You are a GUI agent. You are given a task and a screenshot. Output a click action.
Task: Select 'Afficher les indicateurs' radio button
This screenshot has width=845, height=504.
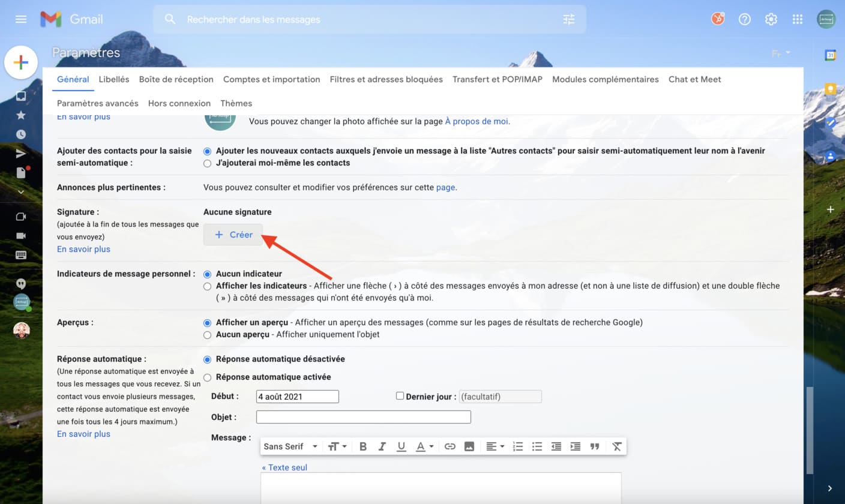pyautogui.click(x=207, y=286)
